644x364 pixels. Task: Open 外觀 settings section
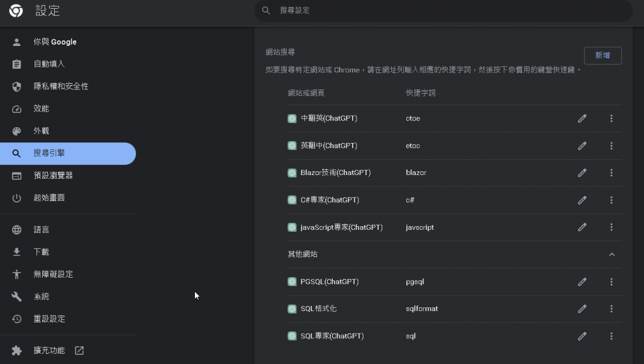coord(68,131)
